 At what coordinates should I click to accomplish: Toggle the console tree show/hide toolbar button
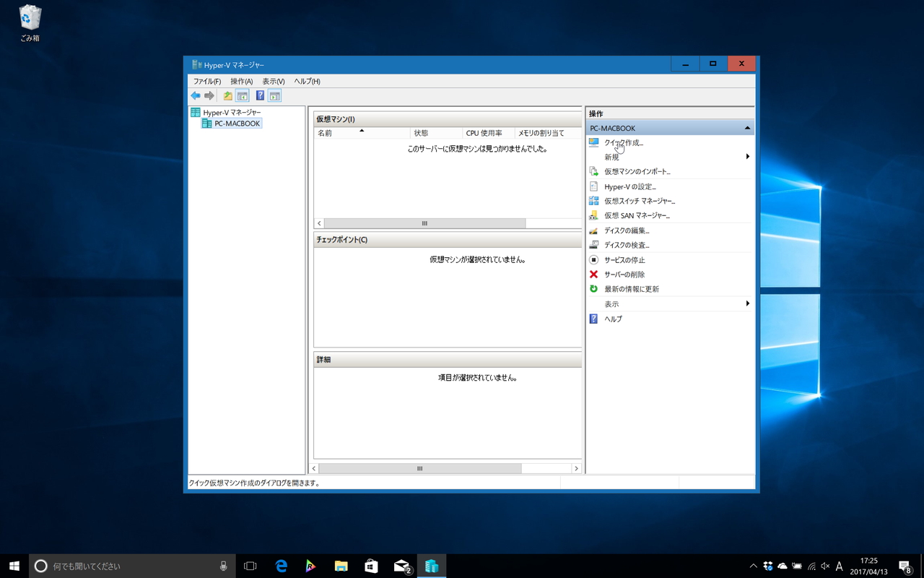tap(243, 96)
